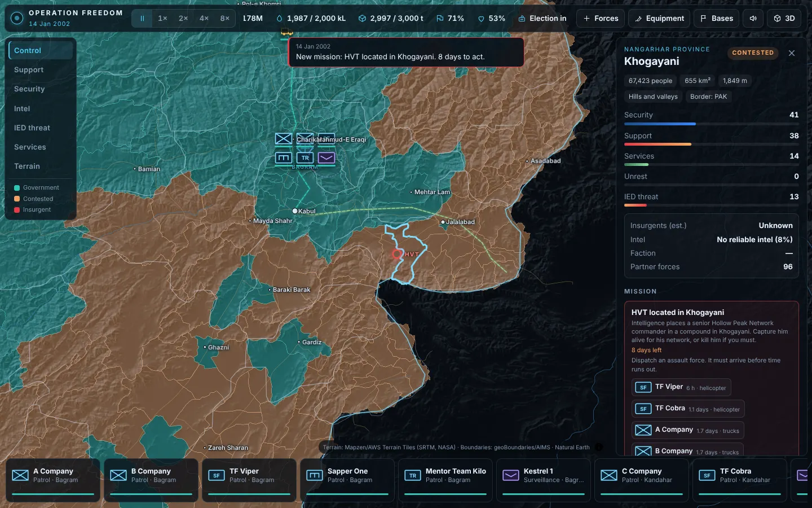Click the Gardiz city label
The width and height of the screenshot is (812, 508).
click(x=312, y=343)
